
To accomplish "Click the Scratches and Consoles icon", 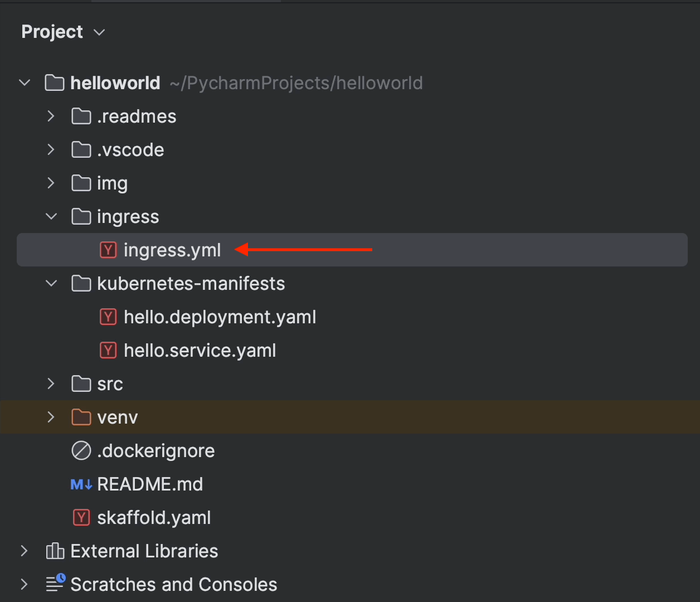I will click(55, 584).
